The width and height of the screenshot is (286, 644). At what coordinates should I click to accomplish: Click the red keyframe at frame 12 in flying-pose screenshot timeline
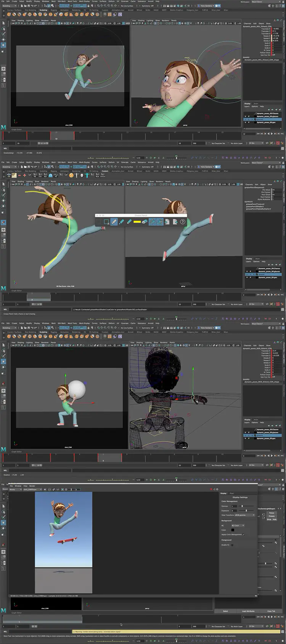pyautogui.click(x=50, y=135)
